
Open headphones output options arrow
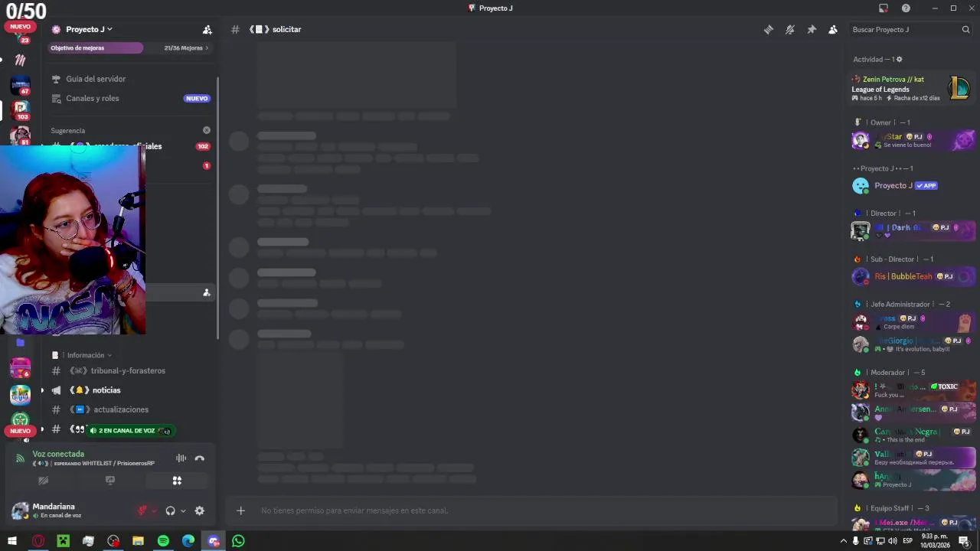pyautogui.click(x=182, y=511)
